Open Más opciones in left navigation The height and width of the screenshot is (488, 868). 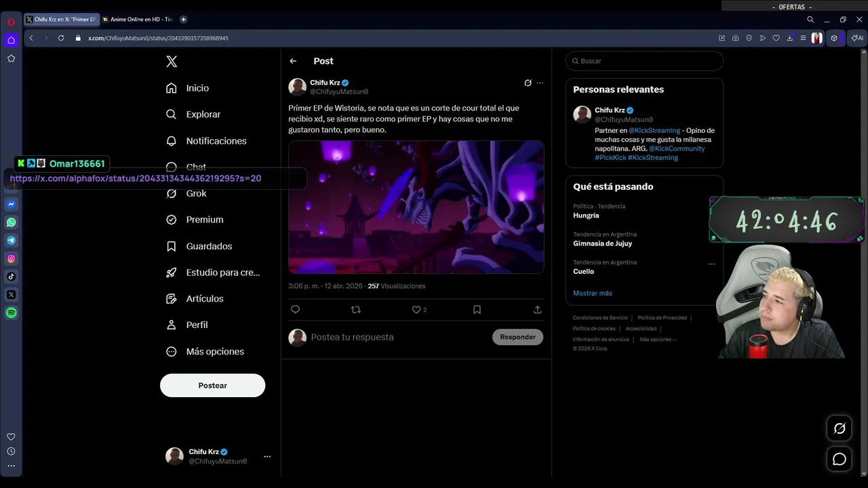point(205,351)
